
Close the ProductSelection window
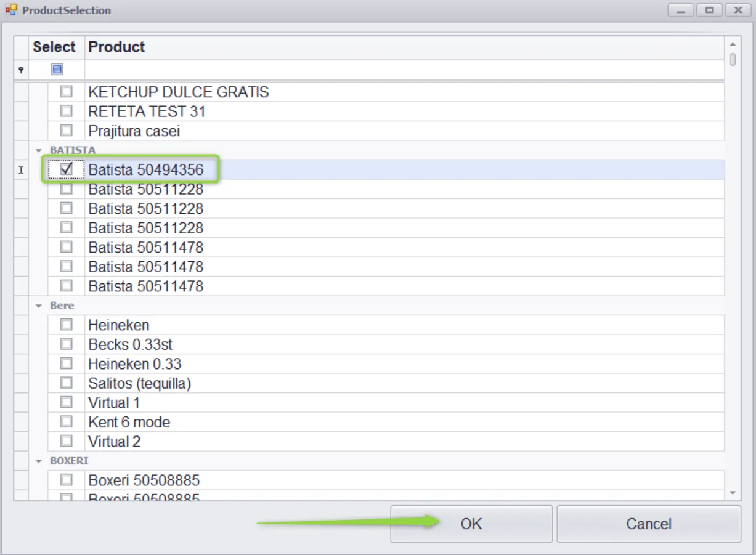pos(738,10)
